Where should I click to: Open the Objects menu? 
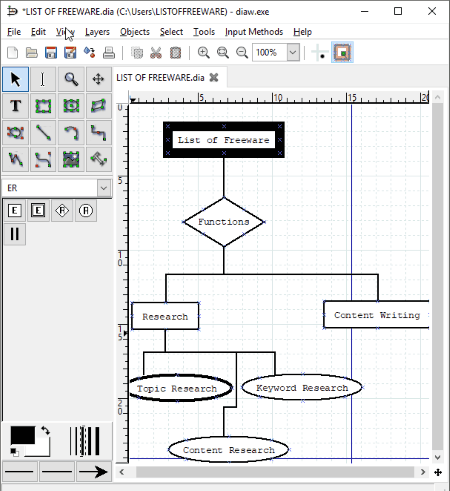[x=135, y=32]
